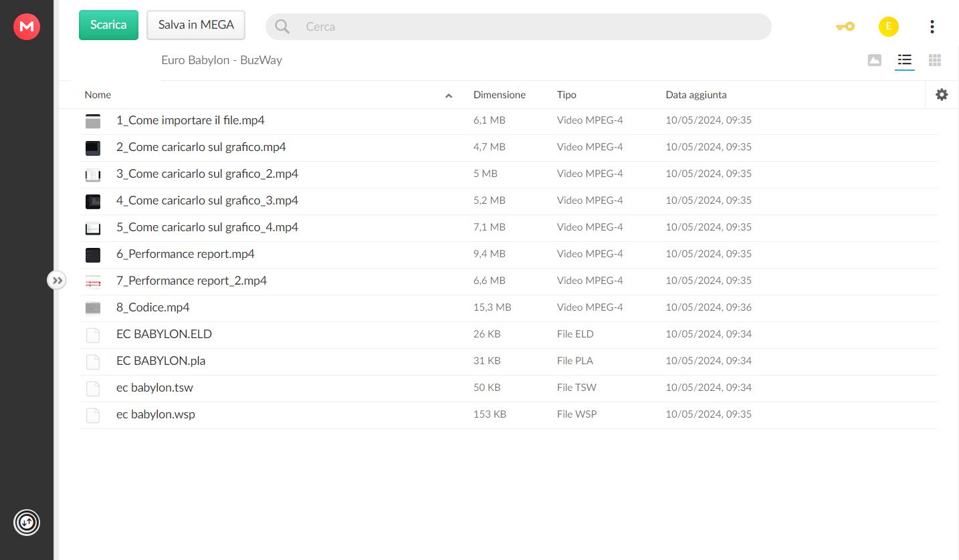The image size is (959, 560).
Task: Click the yellow key icon
Action: (845, 27)
